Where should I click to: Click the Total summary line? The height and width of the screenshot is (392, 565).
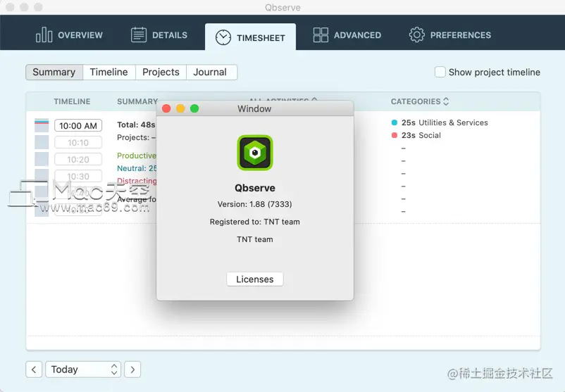pos(136,125)
